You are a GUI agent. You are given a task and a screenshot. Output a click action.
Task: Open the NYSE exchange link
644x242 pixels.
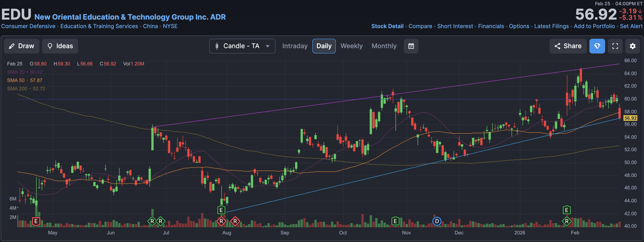[170, 26]
